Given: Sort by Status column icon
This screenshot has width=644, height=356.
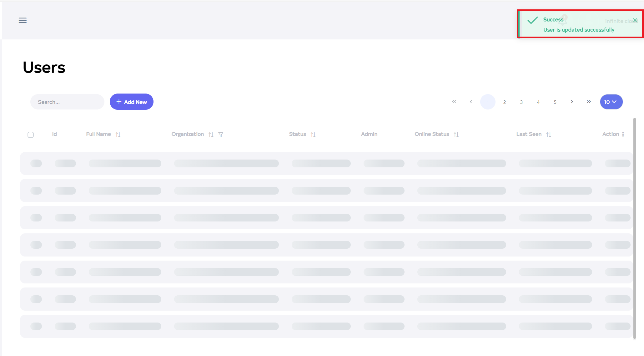Looking at the screenshot, I should tap(313, 135).
